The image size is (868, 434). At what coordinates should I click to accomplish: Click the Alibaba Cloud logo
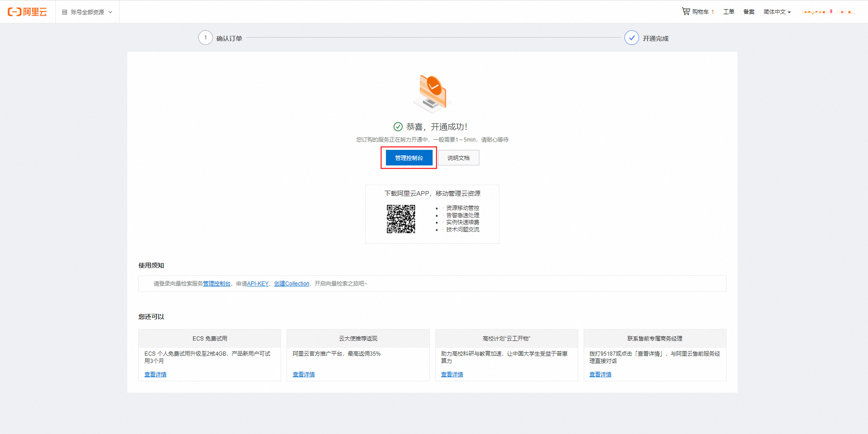[27, 12]
